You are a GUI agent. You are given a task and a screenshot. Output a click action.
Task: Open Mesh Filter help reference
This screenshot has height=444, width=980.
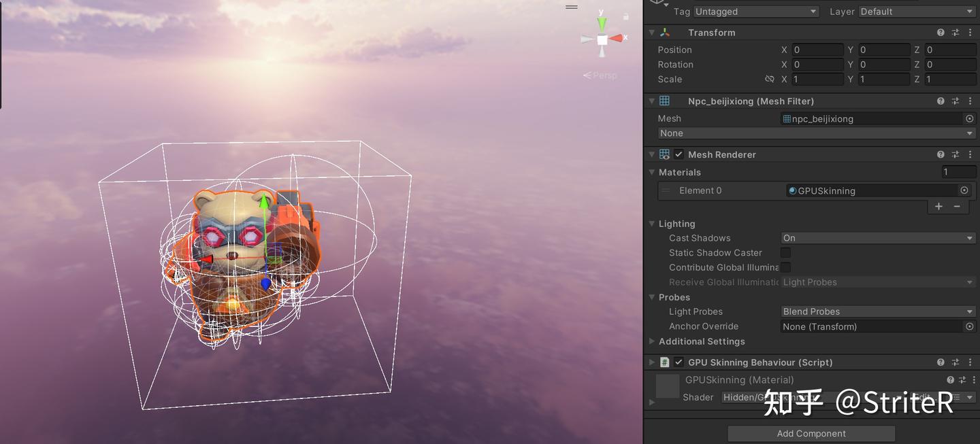tap(941, 101)
